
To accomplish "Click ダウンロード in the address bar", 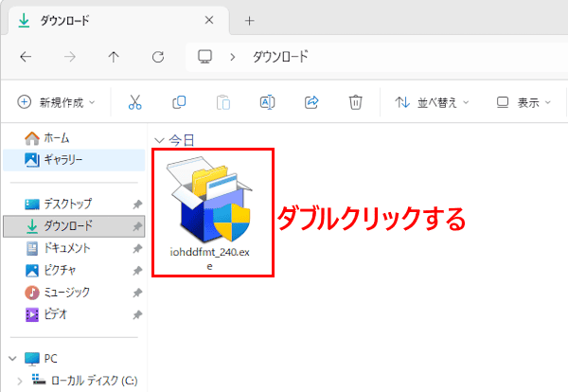I will point(280,57).
